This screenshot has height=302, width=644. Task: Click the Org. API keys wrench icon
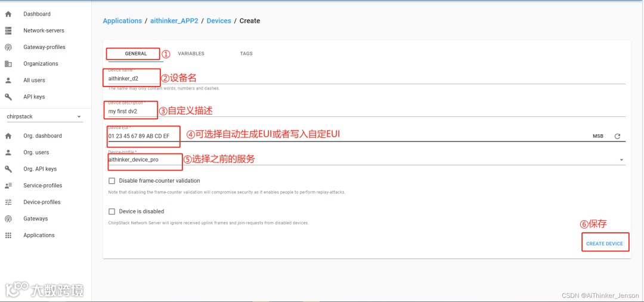click(8, 169)
